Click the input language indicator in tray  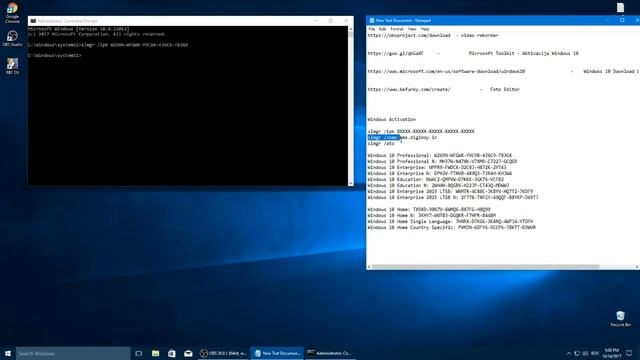[x=595, y=353]
